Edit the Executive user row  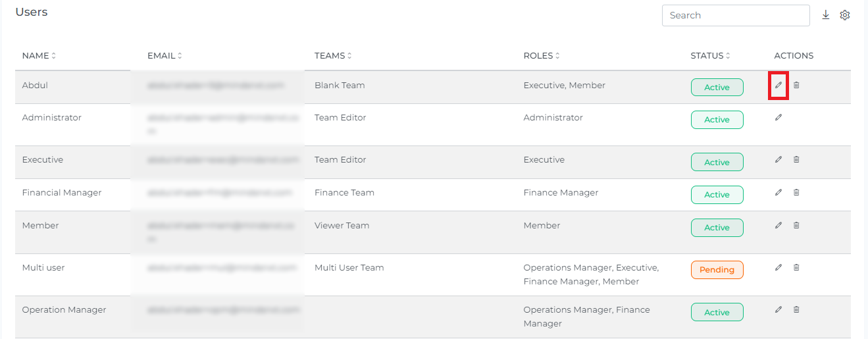click(779, 159)
